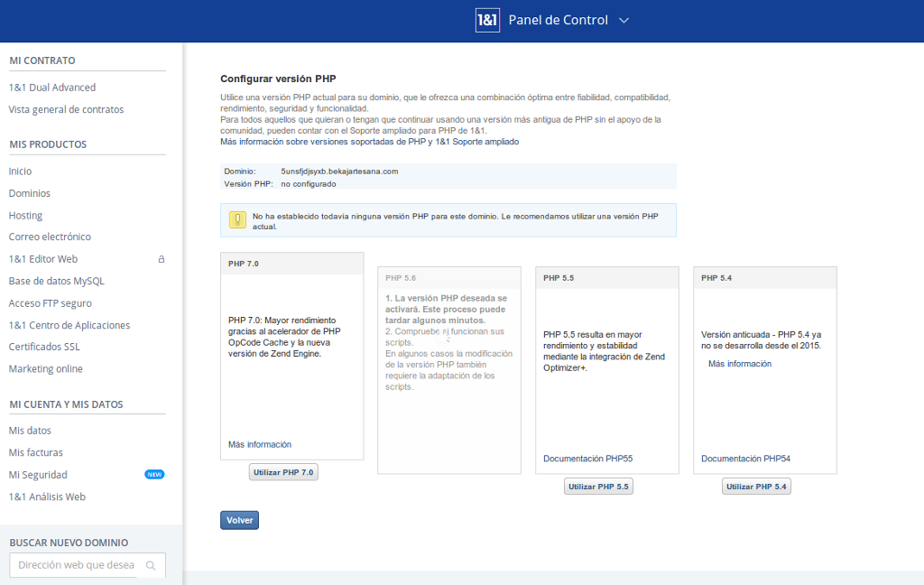The height and width of the screenshot is (585, 924).
Task: Click the MIS PRODUCTOS section heading
Action: click(48, 144)
